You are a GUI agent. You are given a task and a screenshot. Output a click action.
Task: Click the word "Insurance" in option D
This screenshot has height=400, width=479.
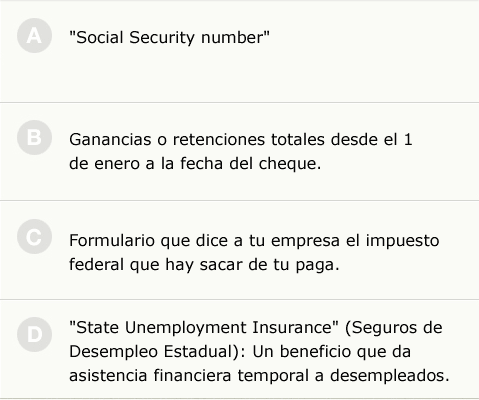pyautogui.click(x=295, y=327)
